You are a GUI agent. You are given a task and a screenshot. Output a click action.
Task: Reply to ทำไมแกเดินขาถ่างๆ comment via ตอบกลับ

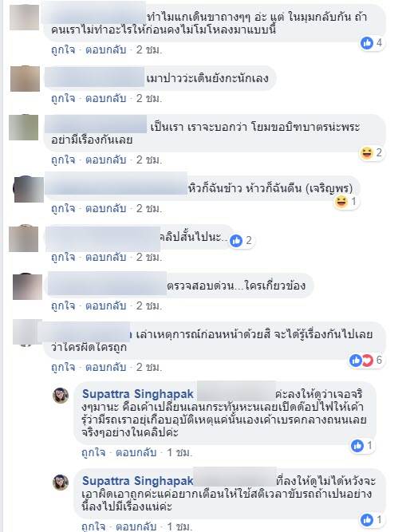click(x=105, y=50)
